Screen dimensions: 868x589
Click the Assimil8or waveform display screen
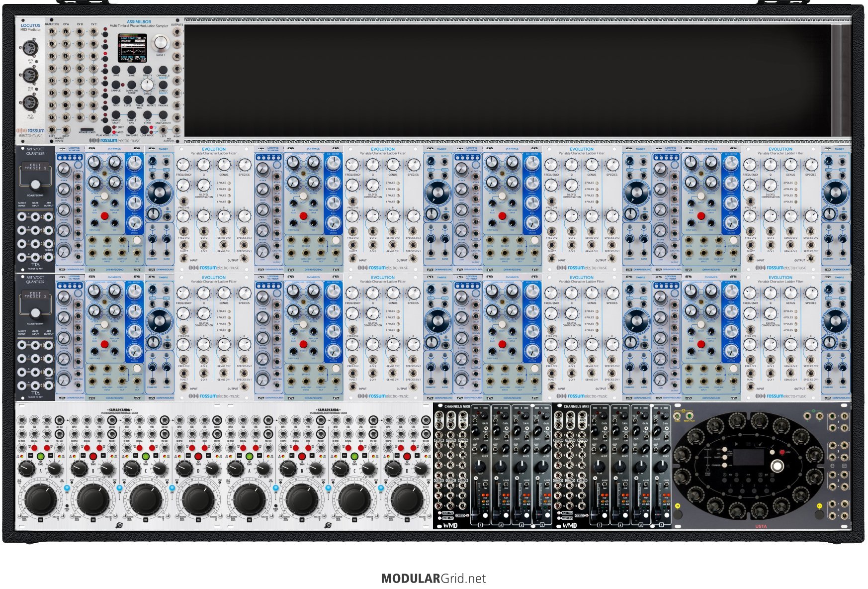click(x=132, y=48)
